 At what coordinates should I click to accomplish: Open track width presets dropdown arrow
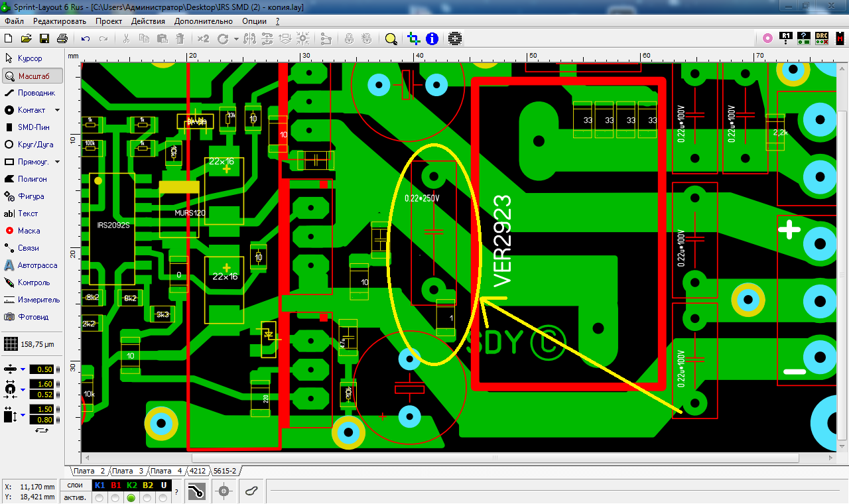click(x=23, y=369)
